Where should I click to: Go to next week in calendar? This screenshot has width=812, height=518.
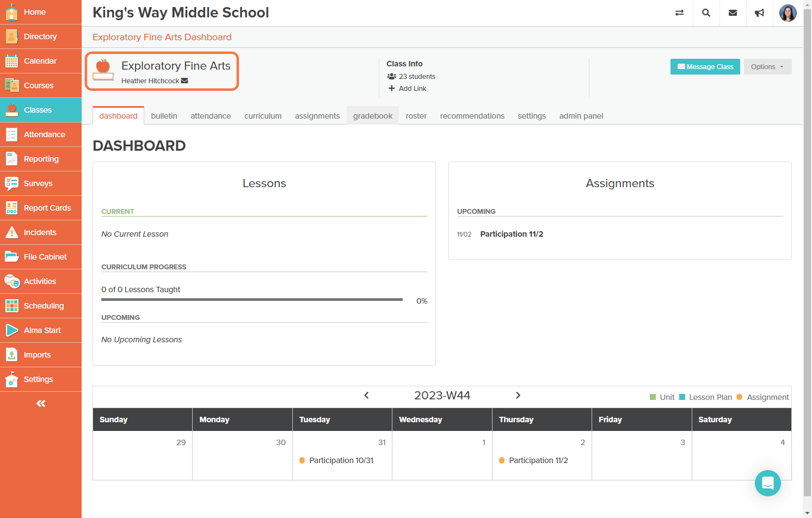[x=518, y=396]
